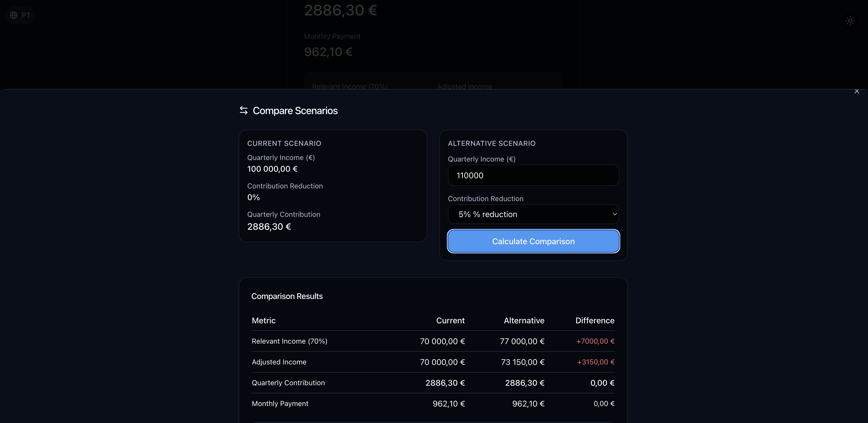Click the 77 000,00 € alternative value
Image resolution: width=868 pixels, height=423 pixels.
coord(522,341)
